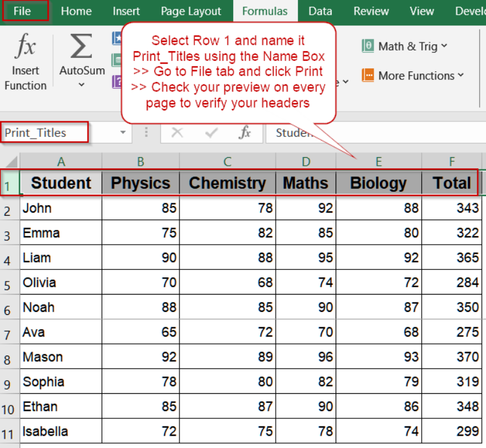486x448 pixels.
Task: Open the File tab
Action: [x=22, y=11]
